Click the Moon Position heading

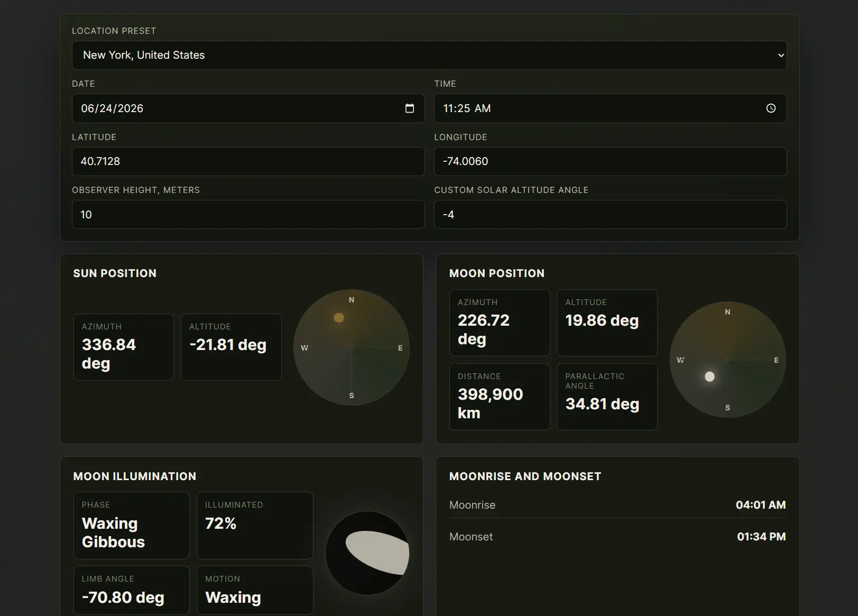point(497,273)
